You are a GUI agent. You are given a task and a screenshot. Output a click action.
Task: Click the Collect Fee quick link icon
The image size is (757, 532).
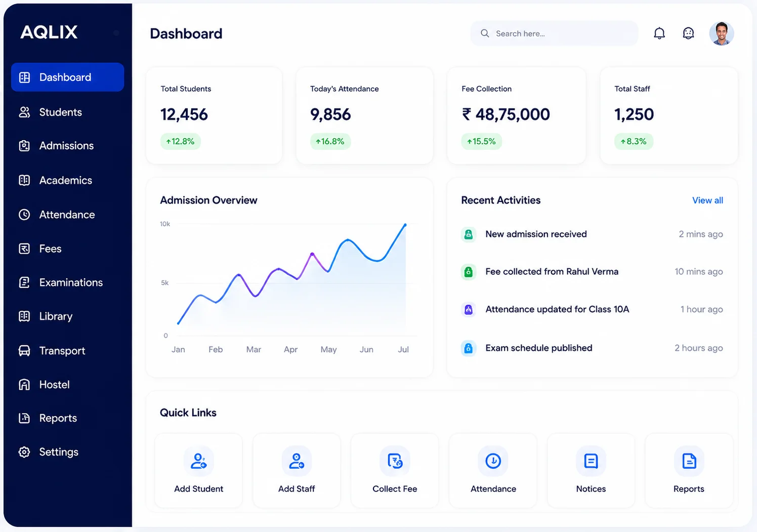pos(395,461)
